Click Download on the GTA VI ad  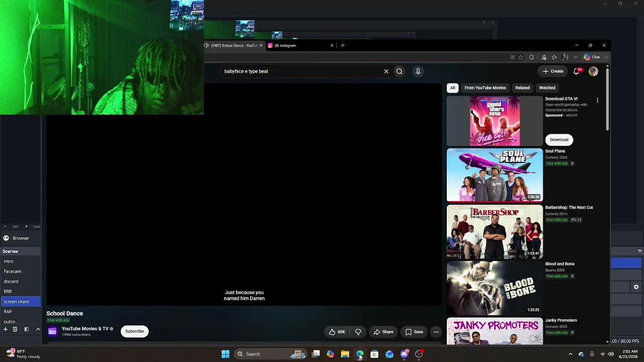(559, 140)
